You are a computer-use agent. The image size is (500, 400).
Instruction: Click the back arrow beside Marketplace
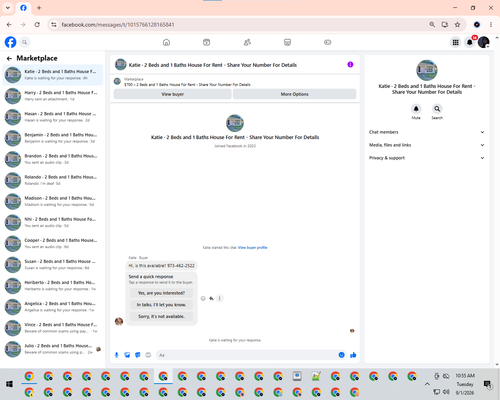[9, 58]
